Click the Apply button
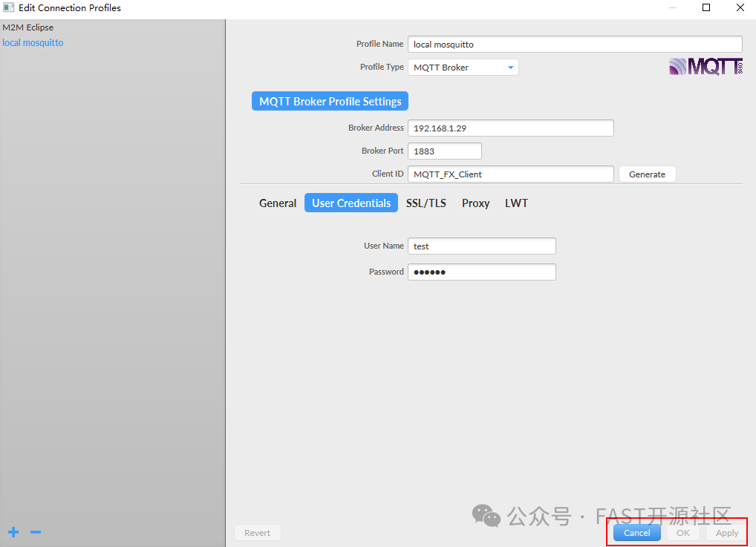This screenshot has height=547, width=756. (x=726, y=532)
